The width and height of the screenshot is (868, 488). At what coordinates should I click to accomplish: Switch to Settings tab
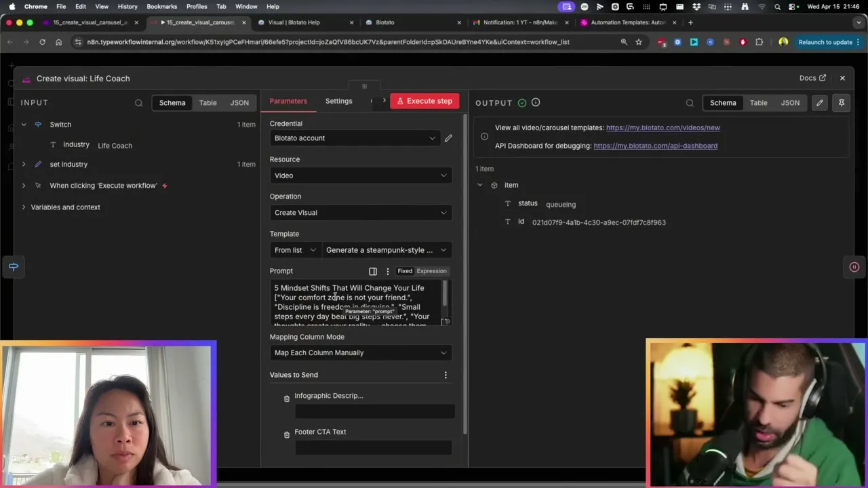point(338,101)
